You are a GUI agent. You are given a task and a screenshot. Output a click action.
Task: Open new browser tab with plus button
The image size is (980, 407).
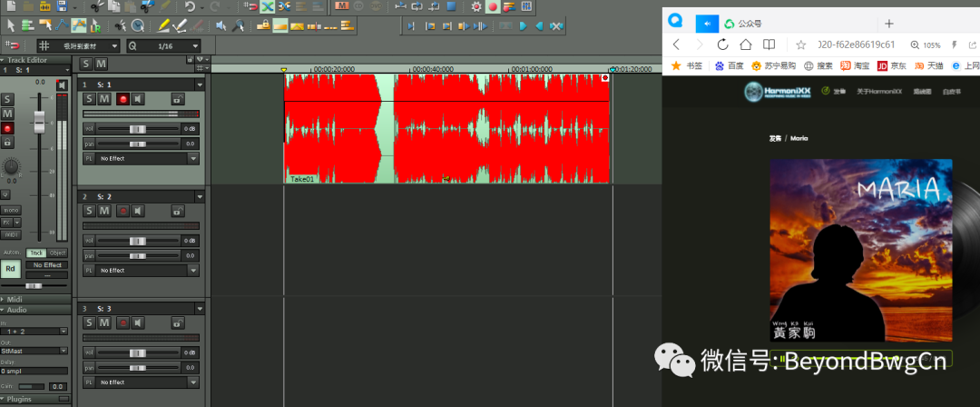pyautogui.click(x=889, y=24)
